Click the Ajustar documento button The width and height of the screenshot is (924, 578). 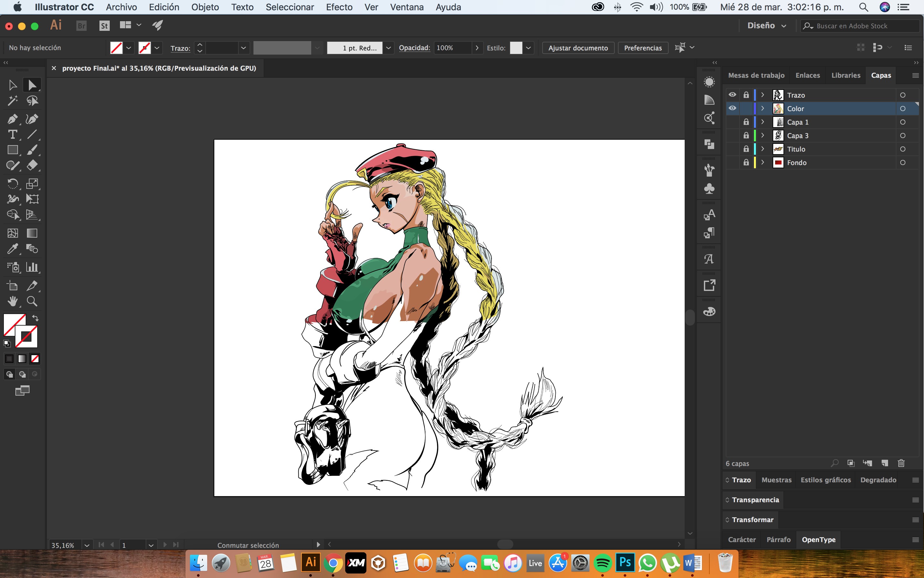pyautogui.click(x=578, y=48)
